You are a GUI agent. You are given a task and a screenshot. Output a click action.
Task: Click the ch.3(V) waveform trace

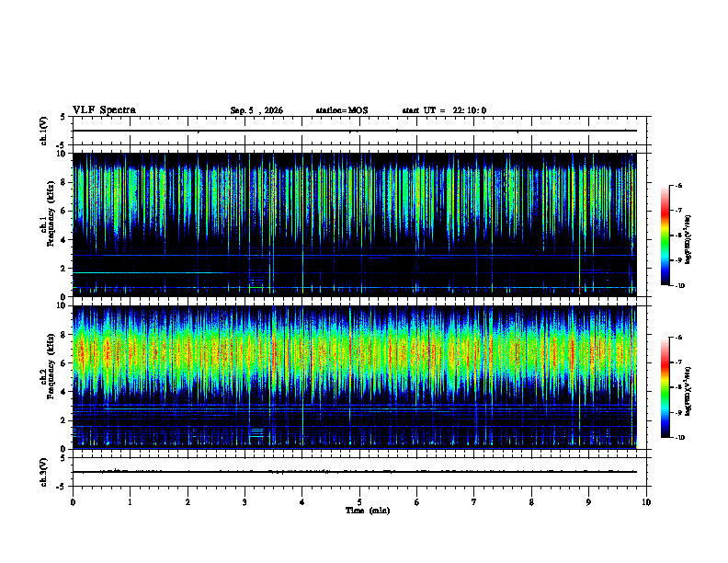pyautogui.click(x=354, y=472)
